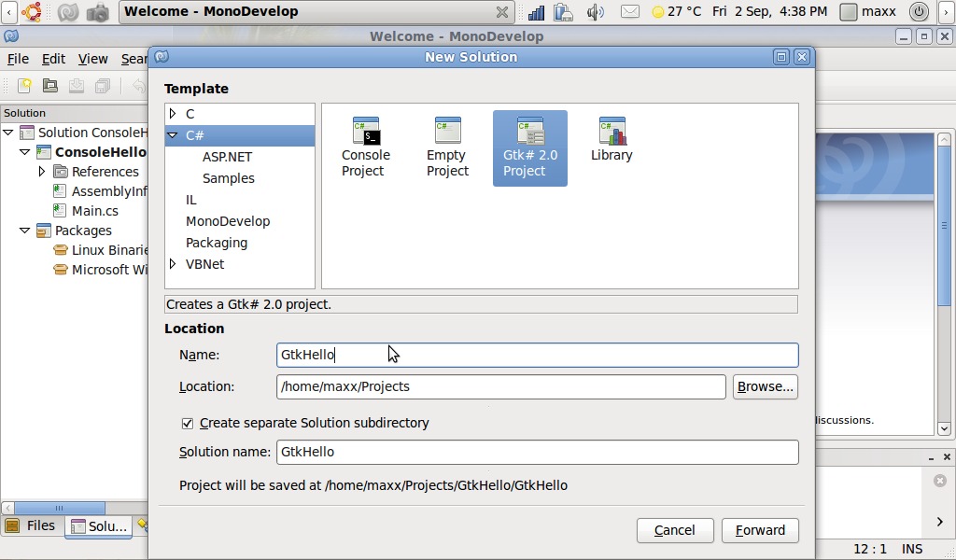This screenshot has height=560, width=956.
Task: Collapse the Packages node in solution tree
Action: point(25,231)
